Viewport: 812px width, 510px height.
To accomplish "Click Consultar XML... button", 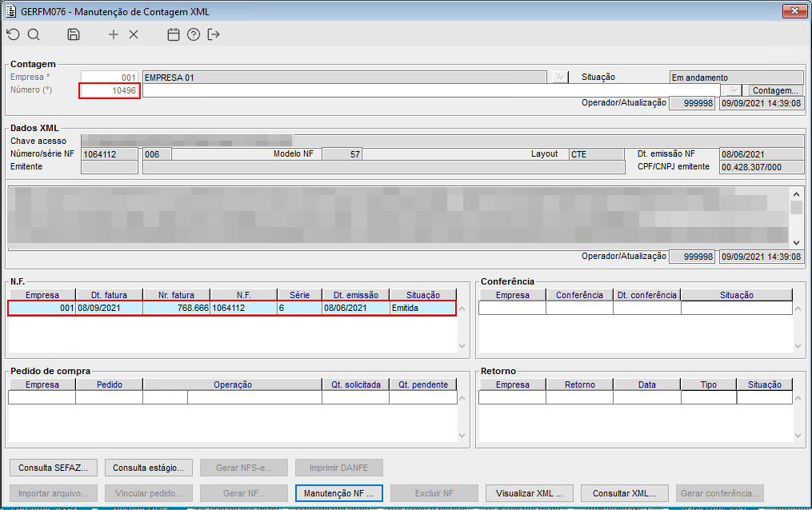I will [625, 493].
